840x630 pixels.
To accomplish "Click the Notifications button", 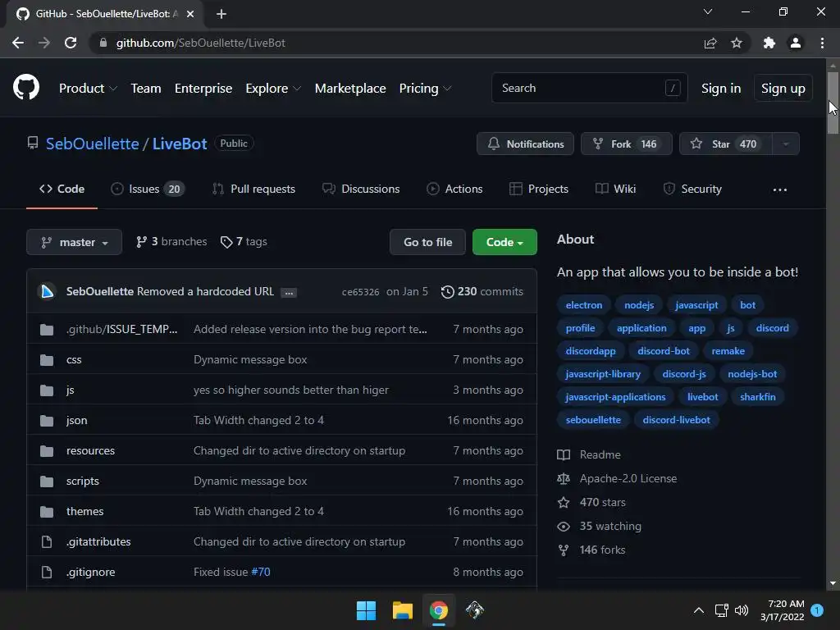I will [525, 144].
